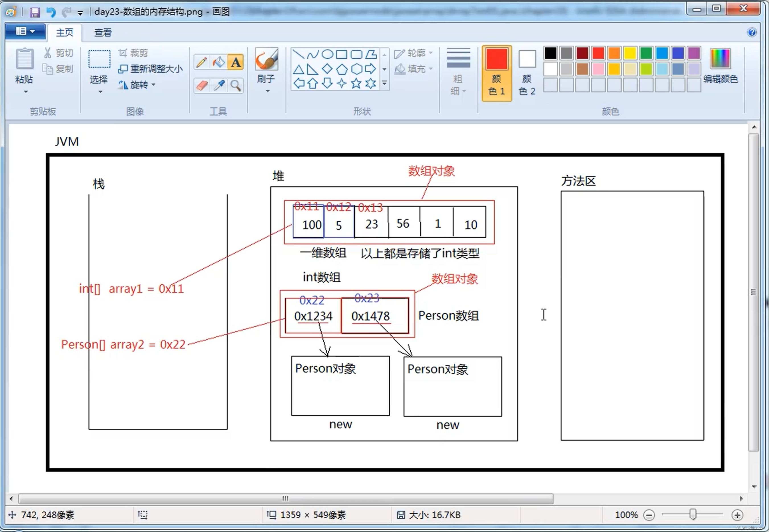Open the Paint file menu button
Viewport: 769px width, 532px height.
(x=25, y=32)
